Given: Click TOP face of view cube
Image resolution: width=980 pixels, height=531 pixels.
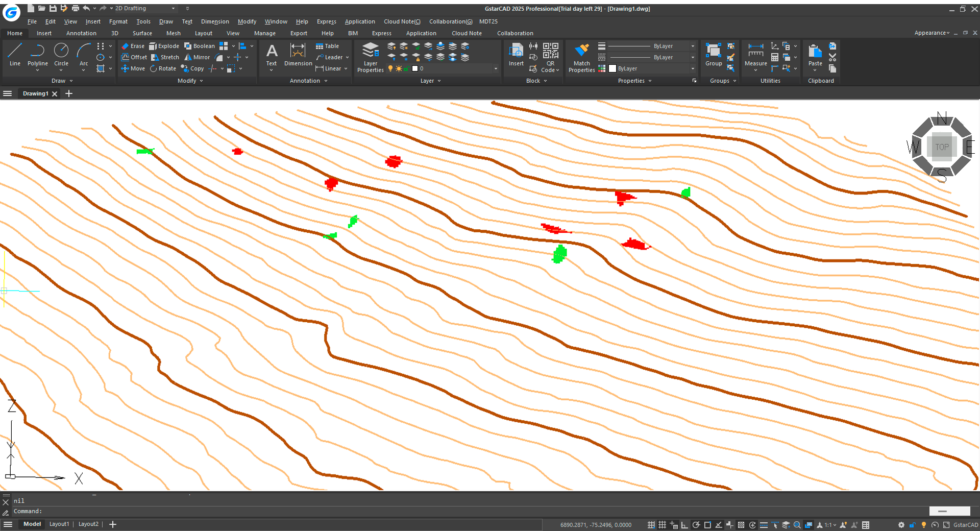Looking at the screenshot, I should (x=942, y=147).
